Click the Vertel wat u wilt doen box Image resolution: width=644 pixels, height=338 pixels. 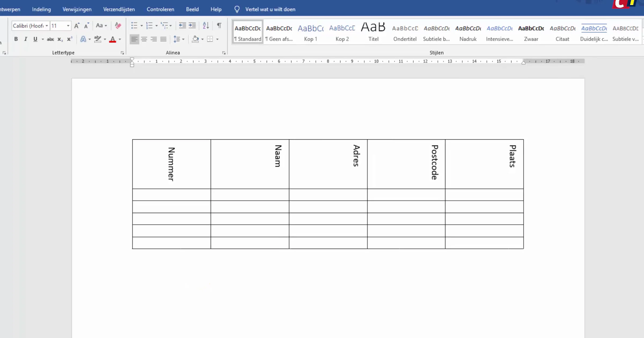click(270, 9)
